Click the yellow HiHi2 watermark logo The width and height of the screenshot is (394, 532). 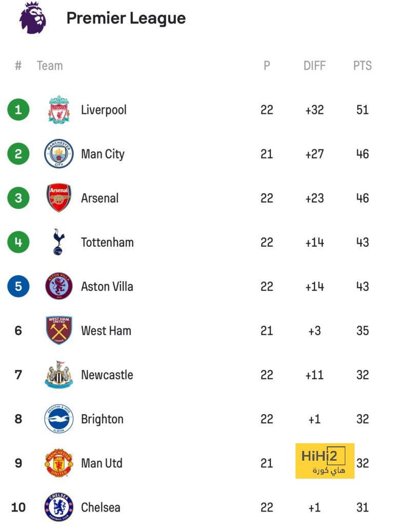coord(325,461)
